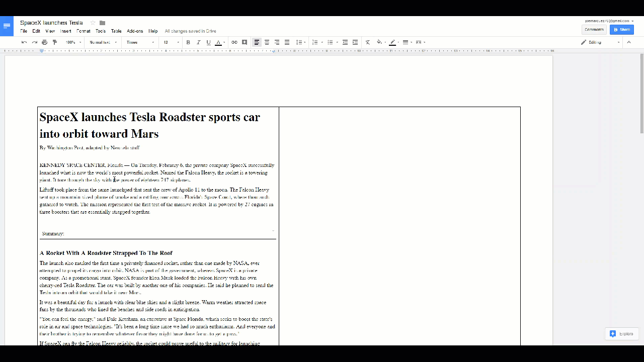Click 'All changes saved in Drive' status
644x362 pixels.
point(190,31)
